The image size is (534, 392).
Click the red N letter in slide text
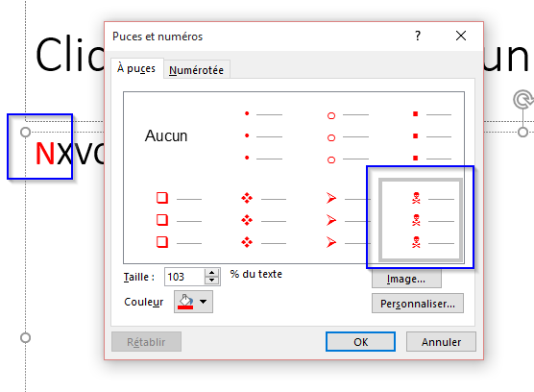45,154
